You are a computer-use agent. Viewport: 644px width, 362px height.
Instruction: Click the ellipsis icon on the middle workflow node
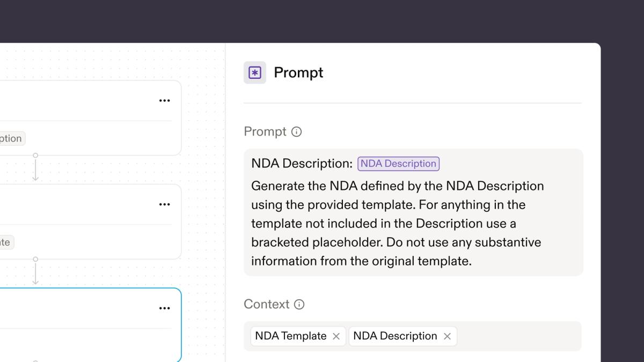[x=165, y=204]
